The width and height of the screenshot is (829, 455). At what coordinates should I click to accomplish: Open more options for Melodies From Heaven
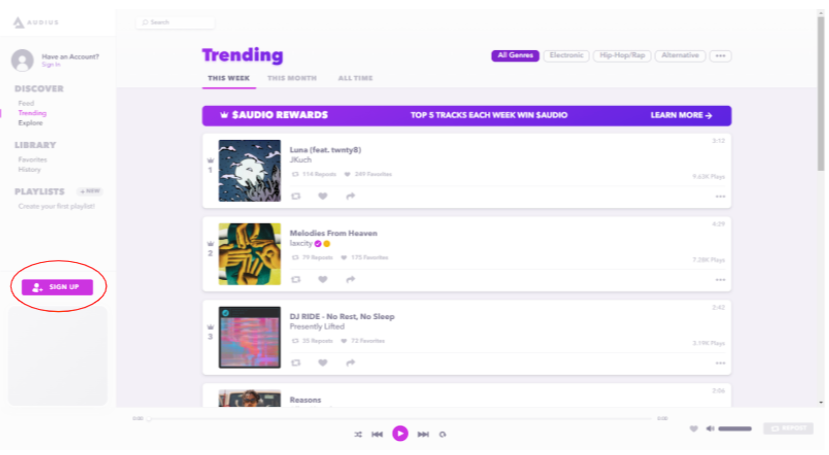click(x=720, y=280)
